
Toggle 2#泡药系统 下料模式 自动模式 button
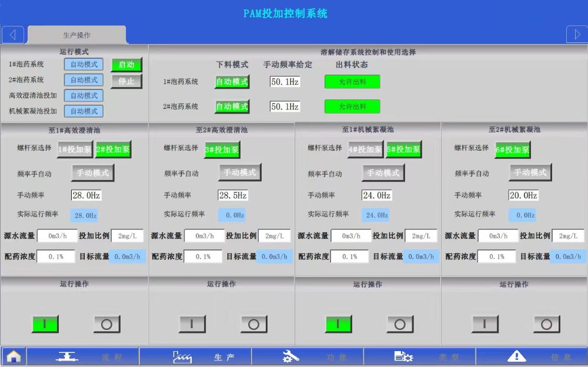pos(232,107)
